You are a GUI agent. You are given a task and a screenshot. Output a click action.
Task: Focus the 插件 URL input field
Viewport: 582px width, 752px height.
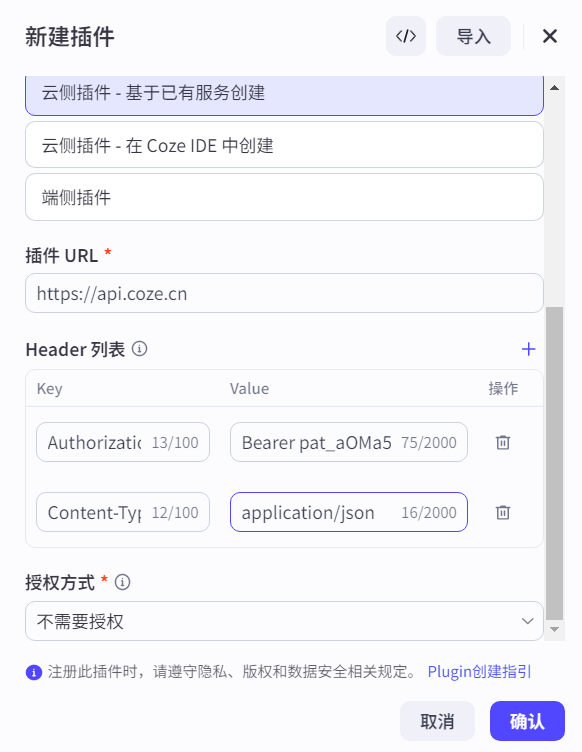(284, 293)
